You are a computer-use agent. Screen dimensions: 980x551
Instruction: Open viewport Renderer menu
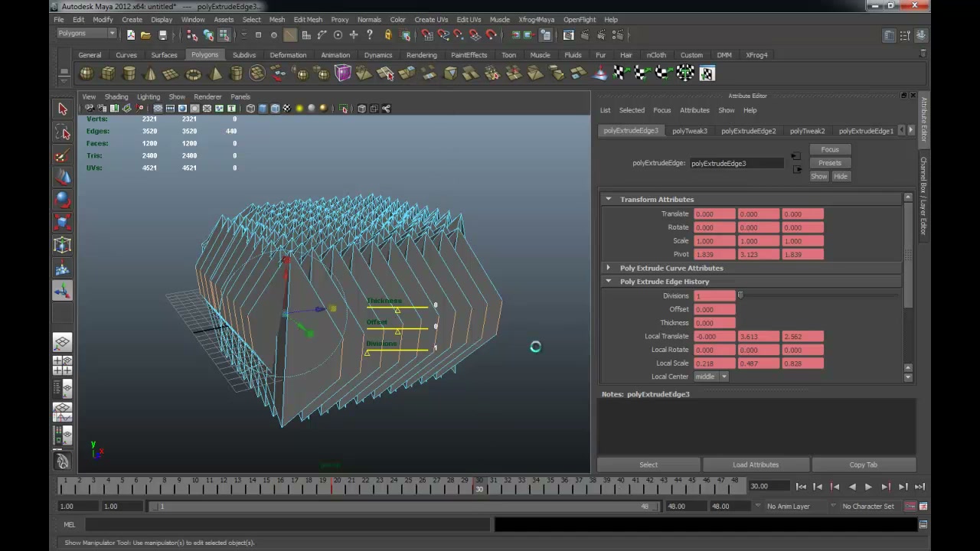(x=207, y=97)
